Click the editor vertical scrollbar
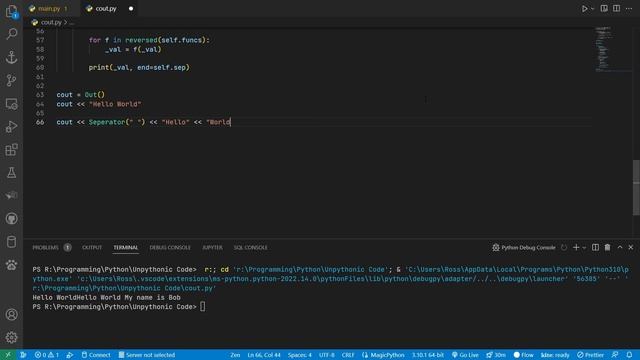This screenshot has width=640, height=360. pos(636,187)
